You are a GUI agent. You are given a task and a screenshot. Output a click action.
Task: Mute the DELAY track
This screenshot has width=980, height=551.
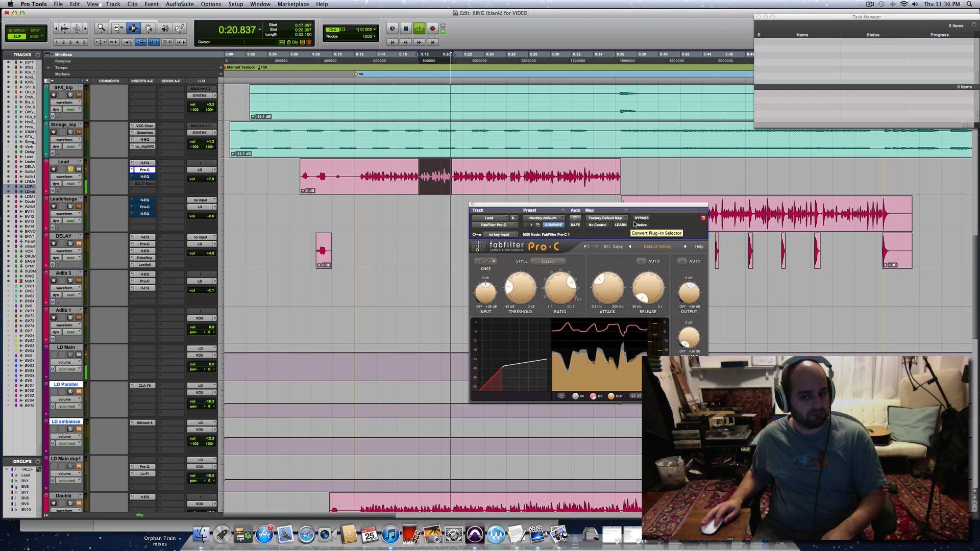(79, 243)
